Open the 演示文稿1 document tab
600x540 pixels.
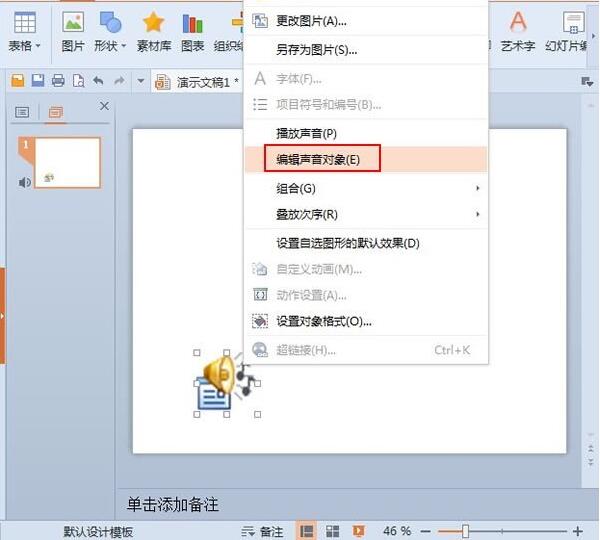197,82
